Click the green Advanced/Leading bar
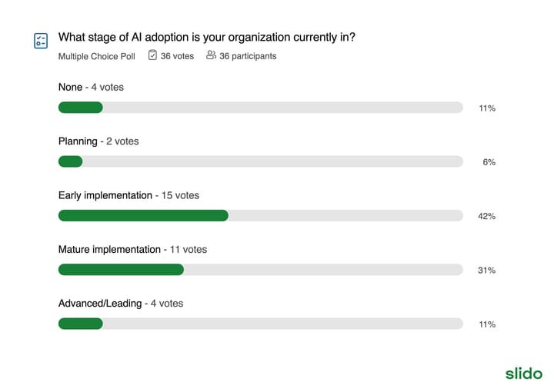 pos(81,324)
